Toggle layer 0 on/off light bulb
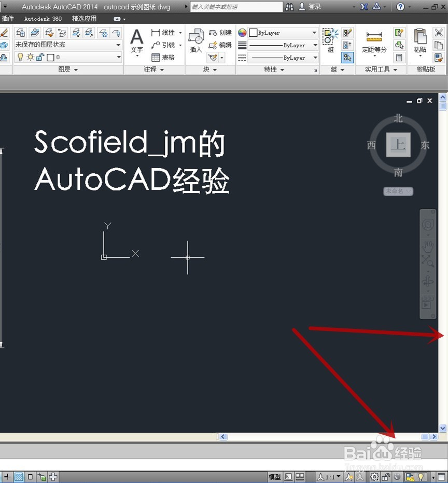The width and height of the screenshot is (448, 483). point(20,57)
